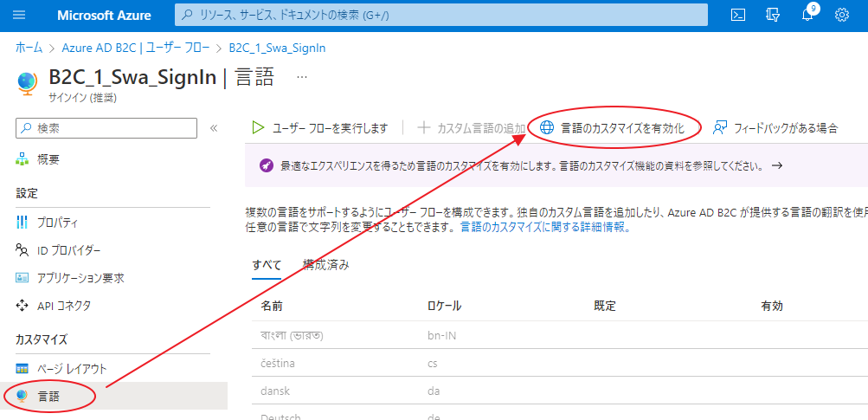Open プロパティ in the side menu

[57, 223]
